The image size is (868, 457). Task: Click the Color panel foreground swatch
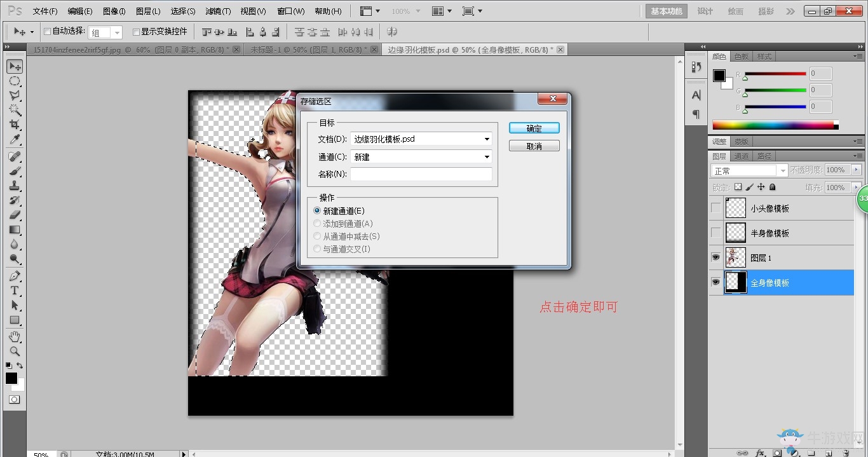pos(719,76)
